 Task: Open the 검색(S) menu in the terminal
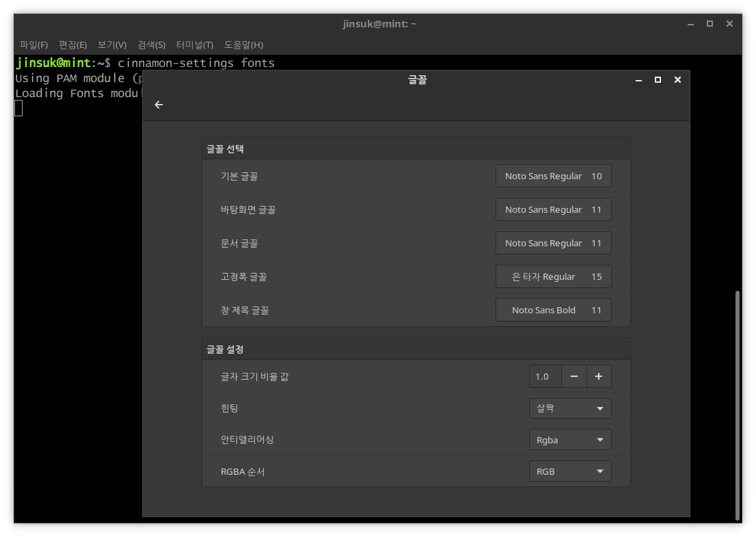click(x=151, y=45)
